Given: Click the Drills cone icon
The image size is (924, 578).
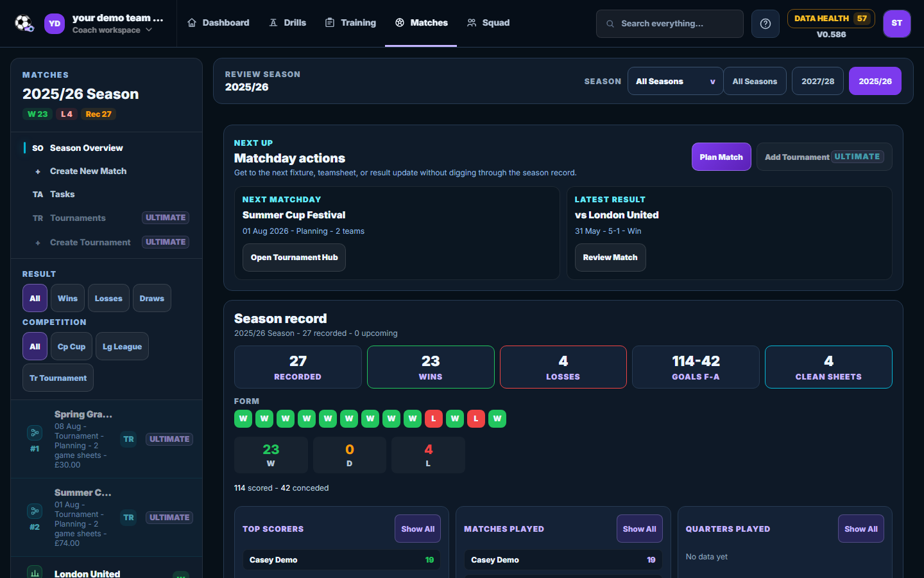Looking at the screenshot, I should (x=273, y=22).
